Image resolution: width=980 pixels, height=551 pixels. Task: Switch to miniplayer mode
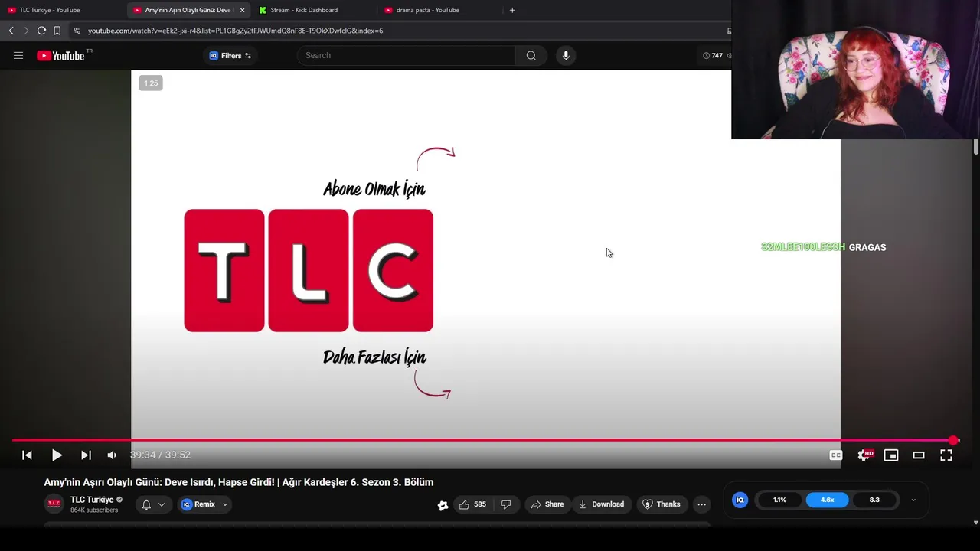(891, 455)
